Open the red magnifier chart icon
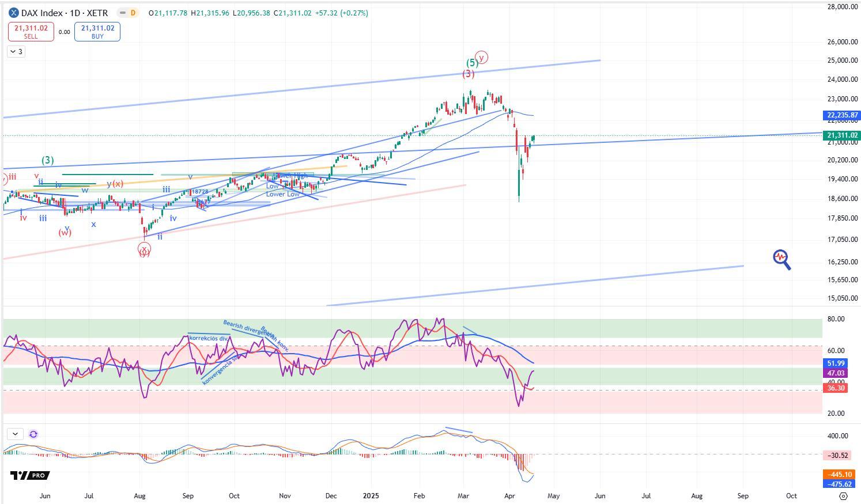Image resolution: width=861 pixels, height=504 pixels. (781, 259)
